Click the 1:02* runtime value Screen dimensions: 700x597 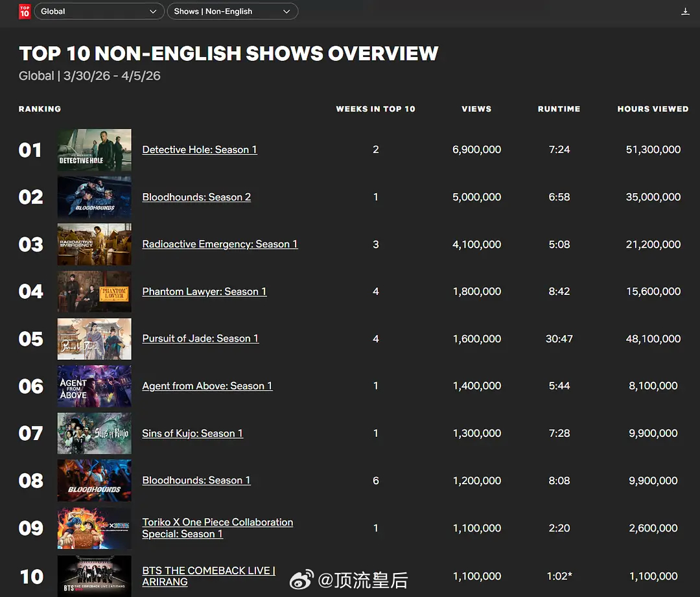click(x=559, y=576)
